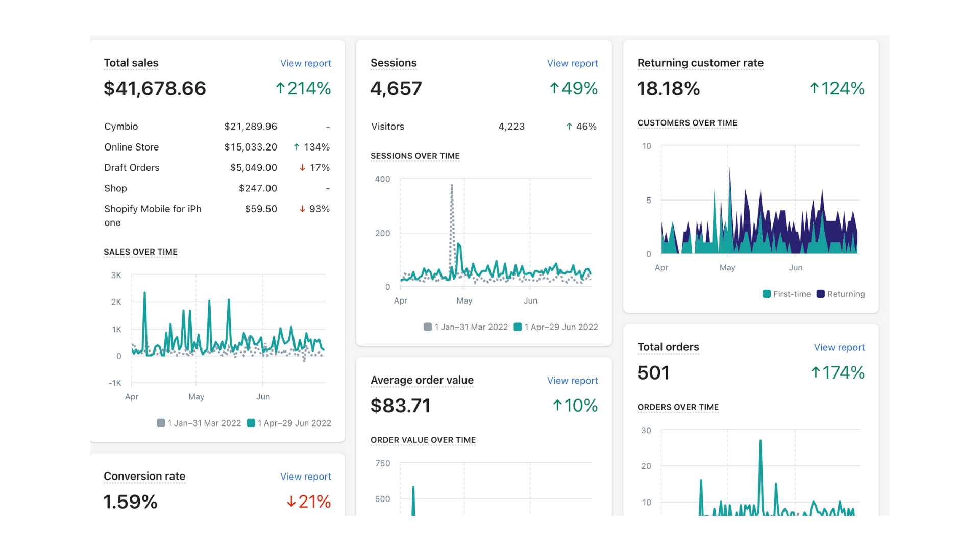Select the Online Store sales row

click(217, 147)
